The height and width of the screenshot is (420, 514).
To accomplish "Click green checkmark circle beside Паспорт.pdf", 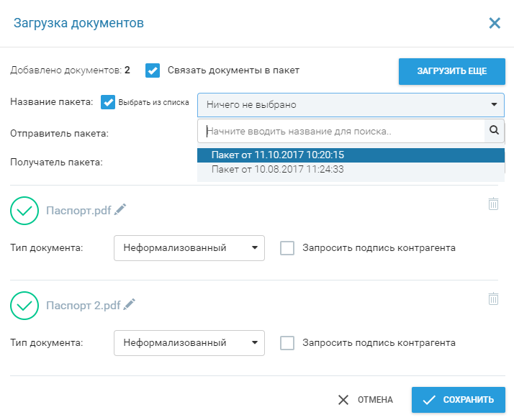I will (x=24, y=211).
